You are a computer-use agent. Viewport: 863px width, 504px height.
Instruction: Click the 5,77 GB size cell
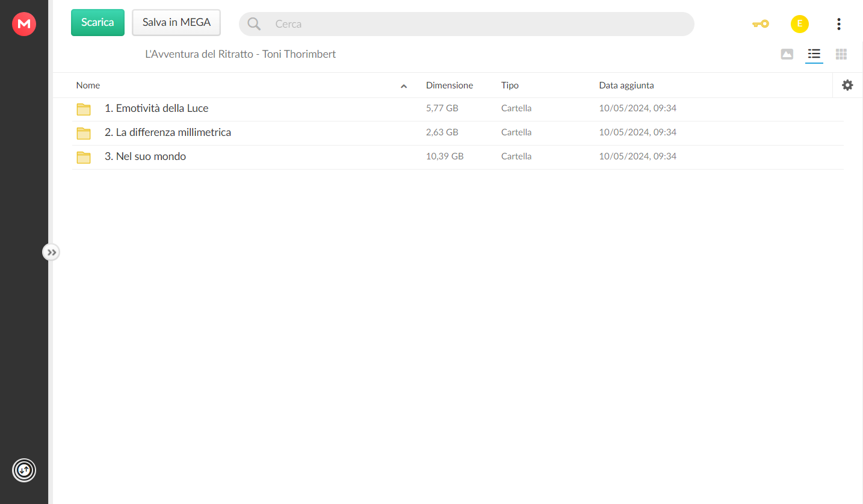(x=442, y=108)
